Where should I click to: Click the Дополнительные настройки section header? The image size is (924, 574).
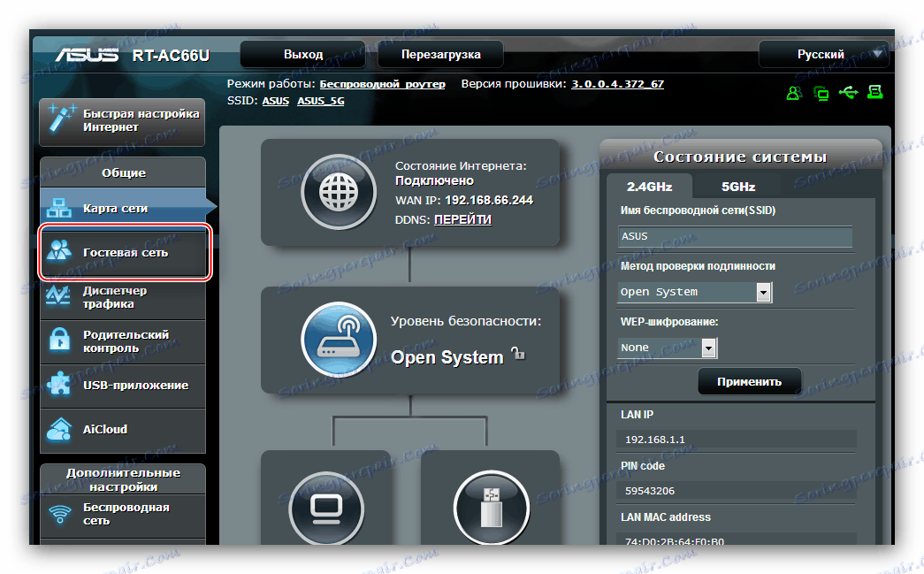(x=123, y=479)
